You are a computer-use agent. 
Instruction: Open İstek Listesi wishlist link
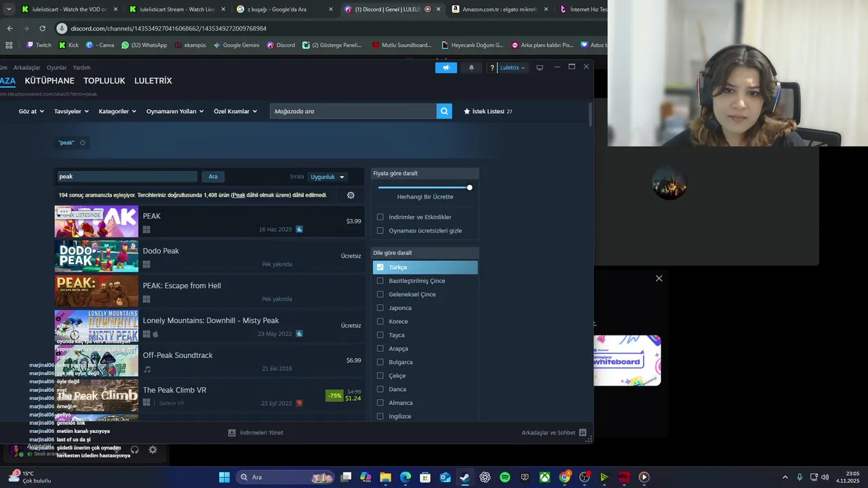point(488,111)
